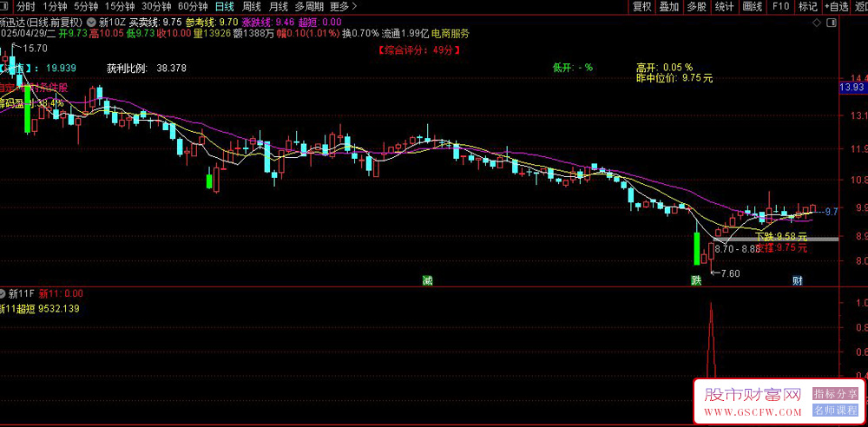Click the 流通1.99亿 float value
The height and width of the screenshot is (427, 868).
(x=404, y=33)
